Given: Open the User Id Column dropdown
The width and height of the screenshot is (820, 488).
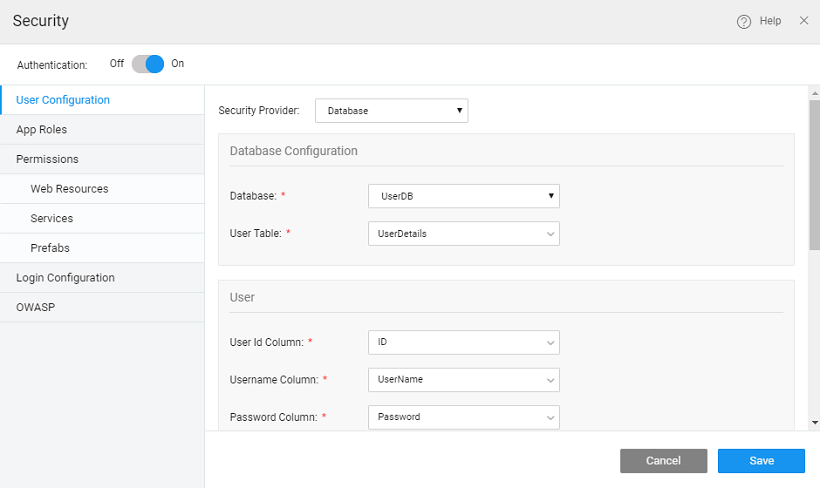Looking at the screenshot, I should pos(463,342).
